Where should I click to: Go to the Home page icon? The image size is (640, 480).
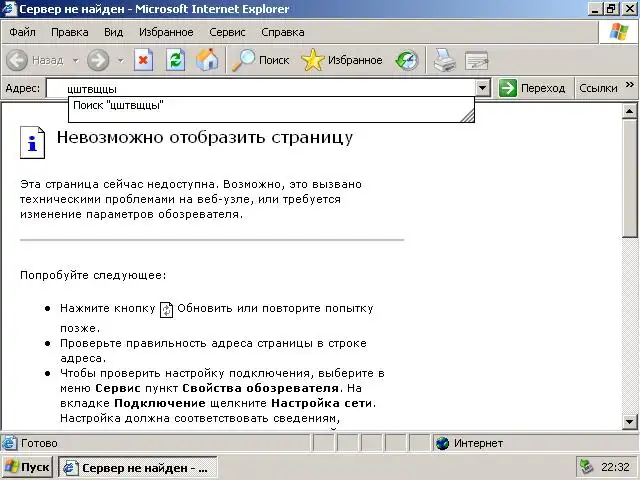207,60
